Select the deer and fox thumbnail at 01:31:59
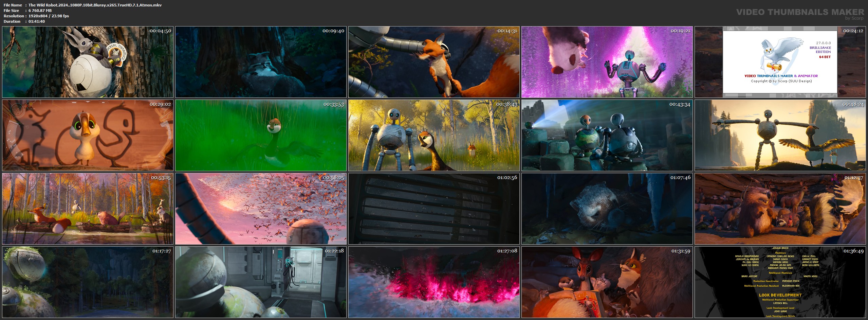The image size is (868, 320). pyautogui.click(x=607, y=282)
